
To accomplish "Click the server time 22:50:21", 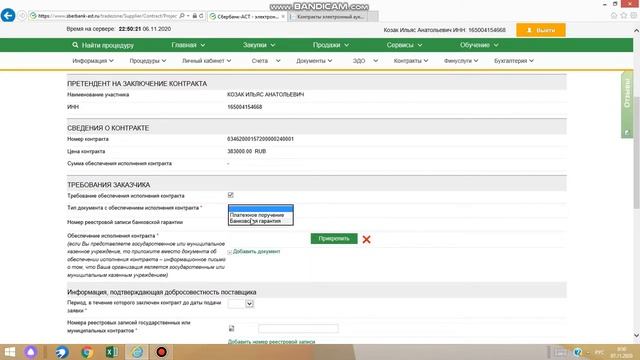I will [x=130, y=29].
